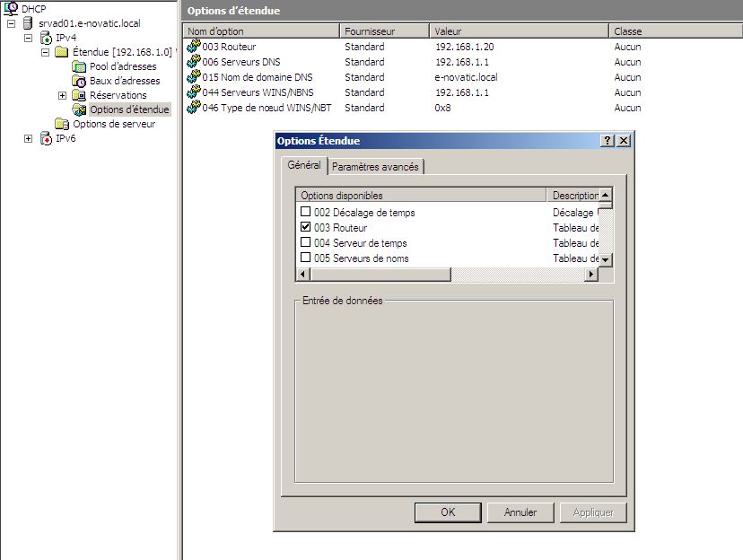The width and height of the screenshot is (743, 560).
Task: Switch to the Général tab
Action: [x=303, y=165]
